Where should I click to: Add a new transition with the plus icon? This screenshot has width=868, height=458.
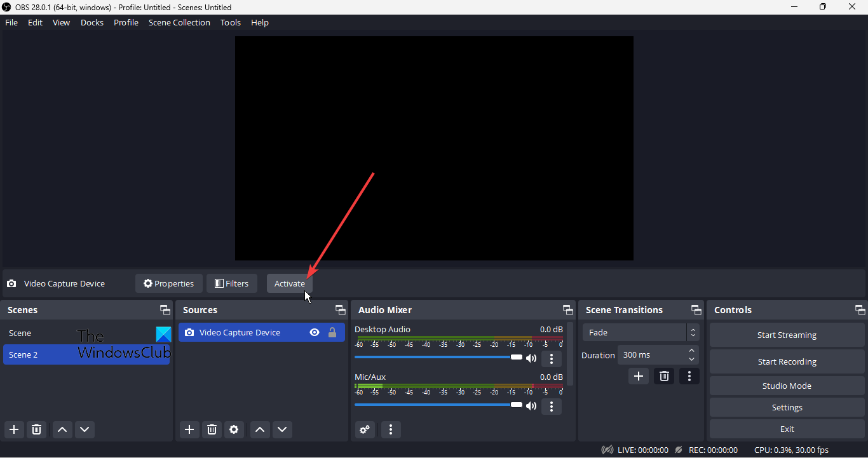pyautogui.click(x=638, y=376)
